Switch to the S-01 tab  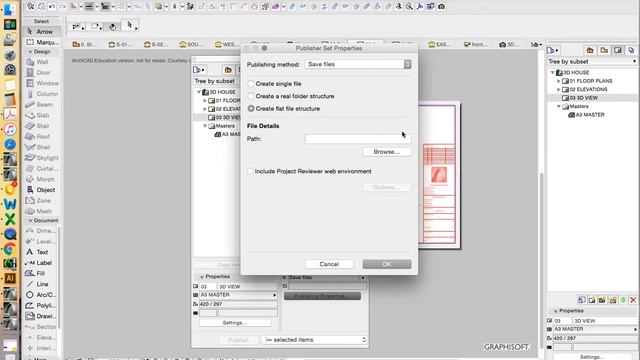(x=120, y=44)
